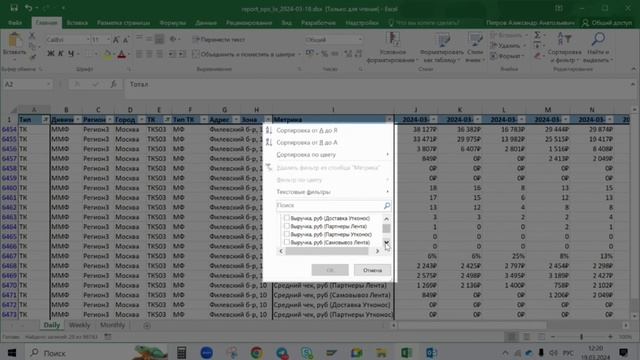Click the filter list horizontal scroll-left arrow

[x=281, y=251]
